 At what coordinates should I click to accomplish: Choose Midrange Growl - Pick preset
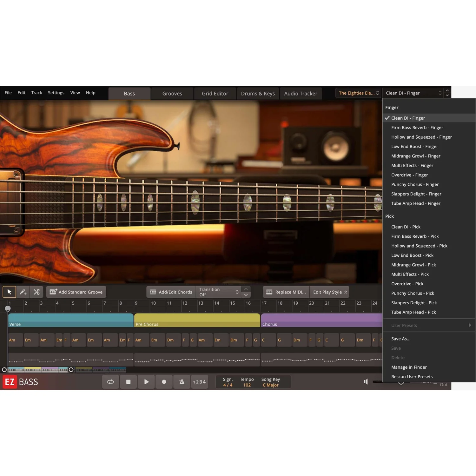429,265
